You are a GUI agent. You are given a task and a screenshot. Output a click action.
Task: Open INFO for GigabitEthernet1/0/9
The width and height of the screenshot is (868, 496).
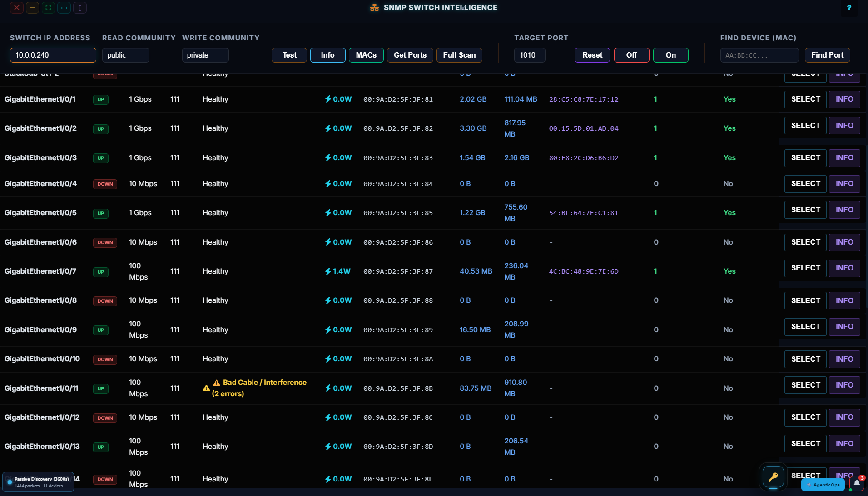tap(844, 327)
